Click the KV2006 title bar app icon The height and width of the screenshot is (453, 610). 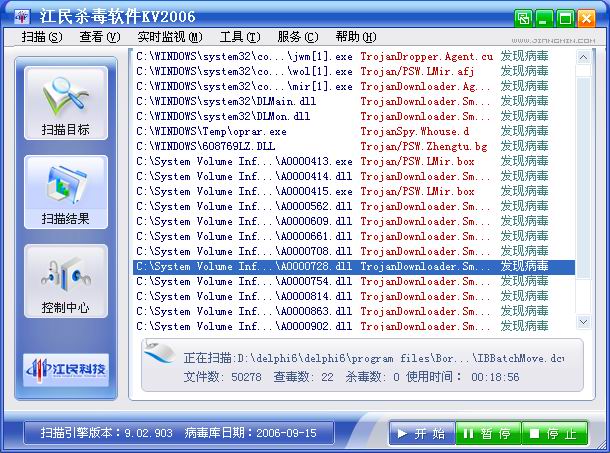click(22, 17)
